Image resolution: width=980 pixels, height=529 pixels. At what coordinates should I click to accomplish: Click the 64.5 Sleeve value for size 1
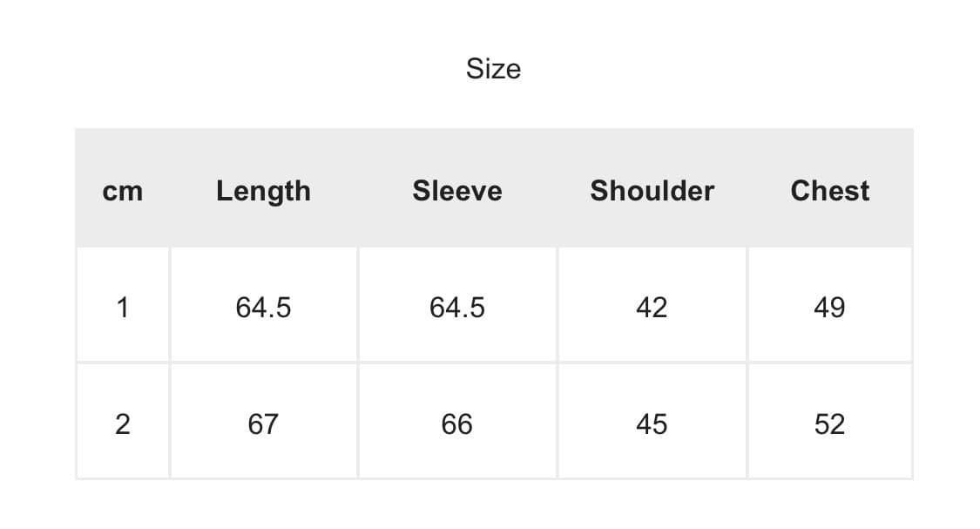point(457,307)
